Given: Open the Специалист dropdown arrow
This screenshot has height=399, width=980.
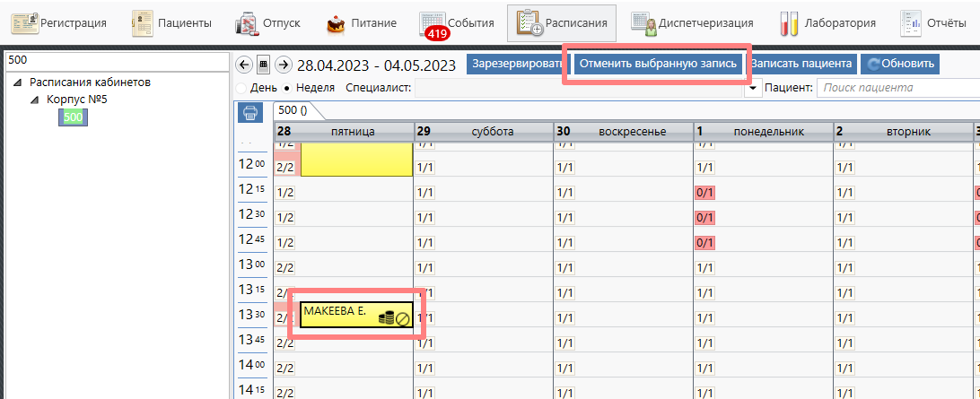Looking at the screenshot, I should [753, 88].
